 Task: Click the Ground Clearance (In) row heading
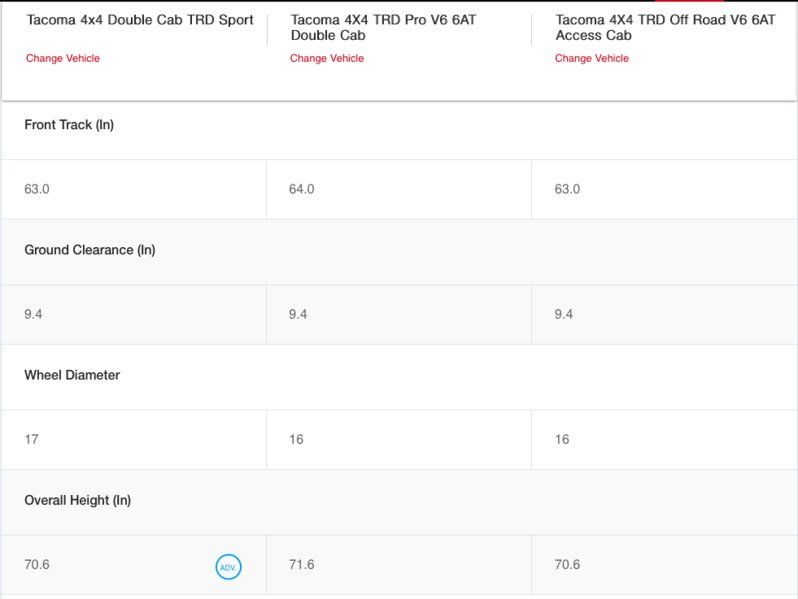[x=90, y=250]
